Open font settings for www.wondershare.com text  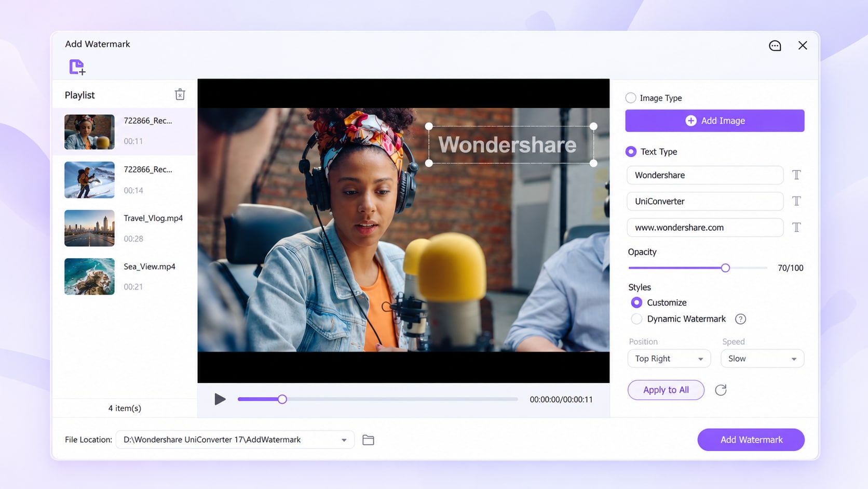[796, 227]
